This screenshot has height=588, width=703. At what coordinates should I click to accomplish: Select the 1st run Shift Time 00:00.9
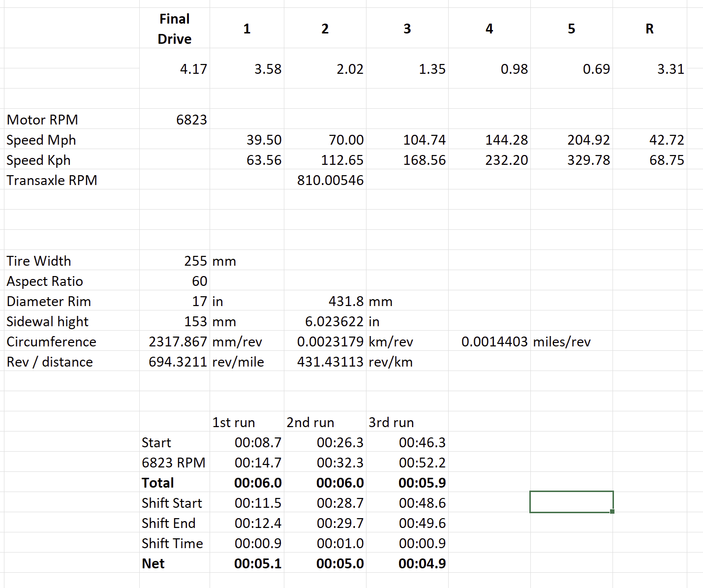pos(247,543)
